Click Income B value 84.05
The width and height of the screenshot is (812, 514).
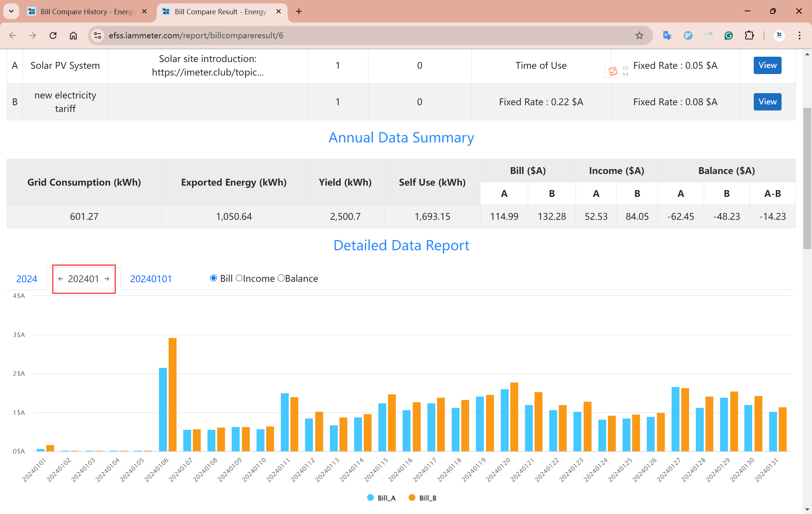pos(637,216)
